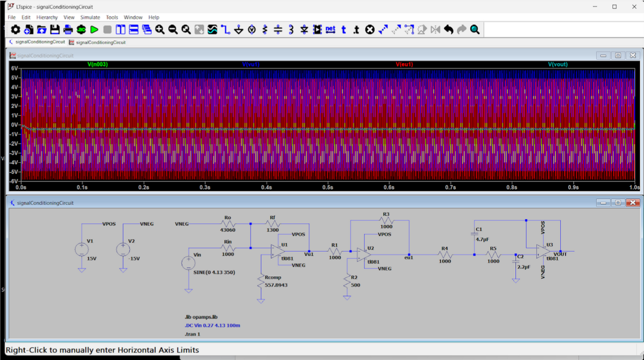Select the Place Ground tool
Image resolution: width=644 pixels, height=360 pixels.
[x=239, y=30]
